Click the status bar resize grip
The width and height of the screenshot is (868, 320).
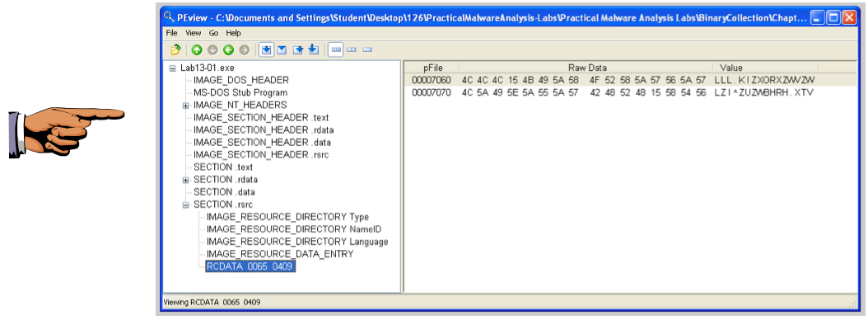(x=852, y=304)
